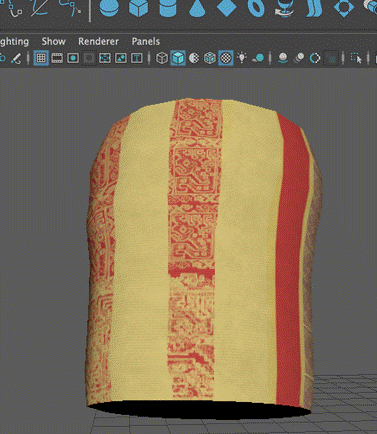This screenshot has height=434, width=377.
Task: Toggle isolate select in viewport toolbar
Action: click(356, 58)
